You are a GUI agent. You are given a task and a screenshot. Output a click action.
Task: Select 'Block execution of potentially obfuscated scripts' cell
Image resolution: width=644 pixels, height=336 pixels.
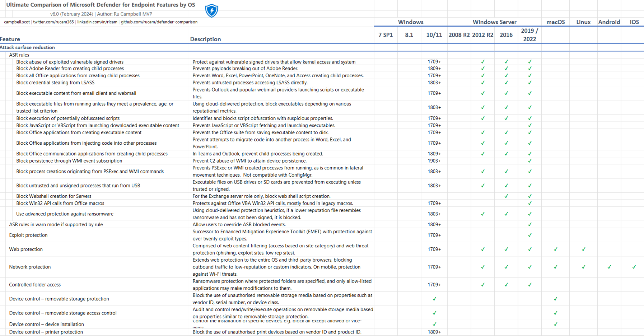click(68, 118)
